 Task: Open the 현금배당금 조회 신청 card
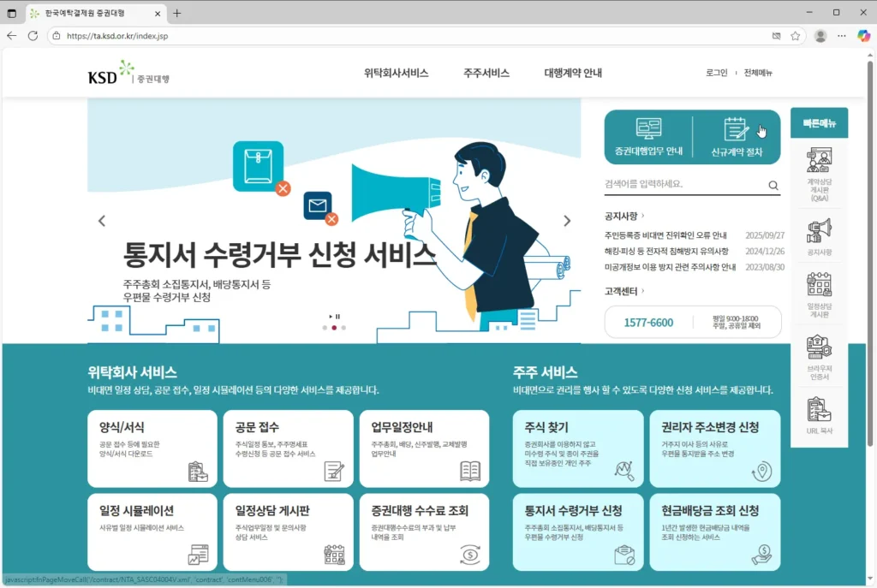pyautogui.click(x=715, y=532)
